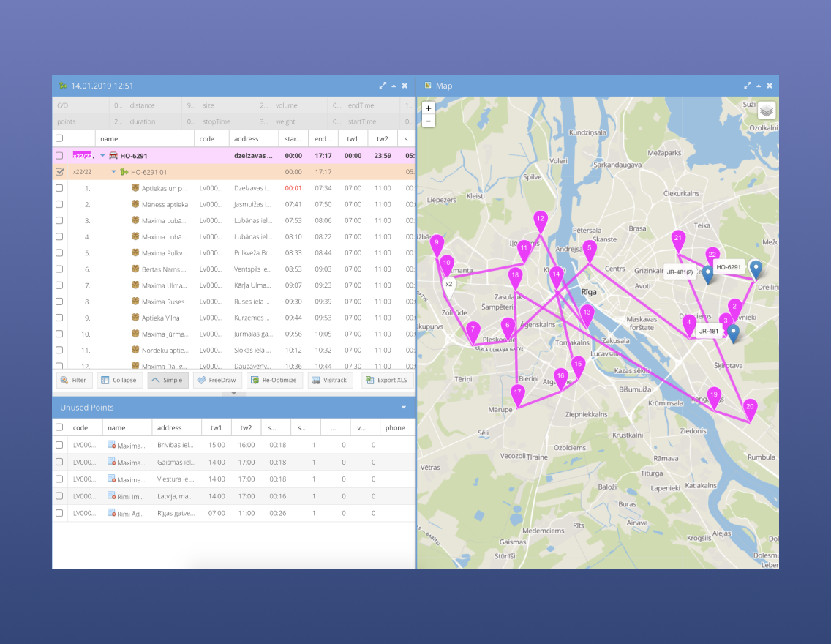Click the tw1 column header in Unused Points

[216, 427]
